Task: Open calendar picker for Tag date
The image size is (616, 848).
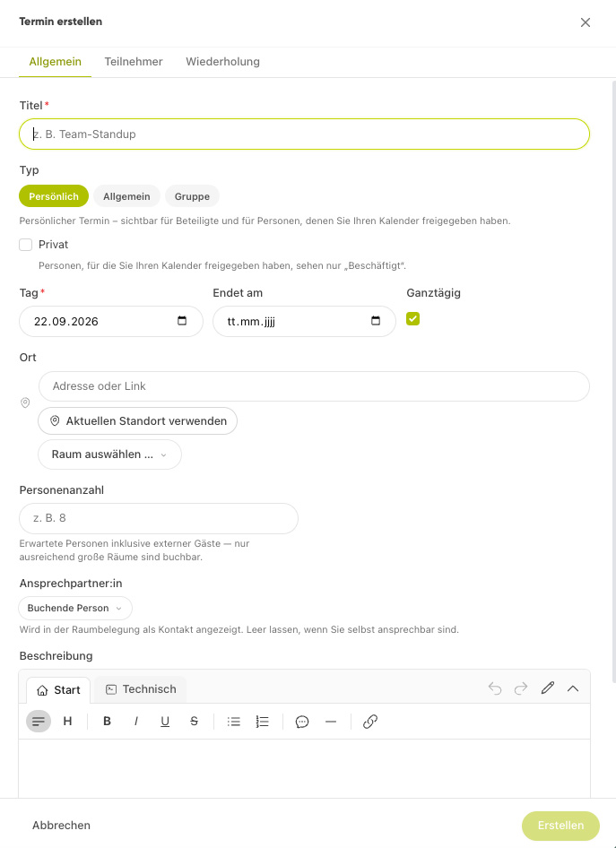Action: point(182,321)
